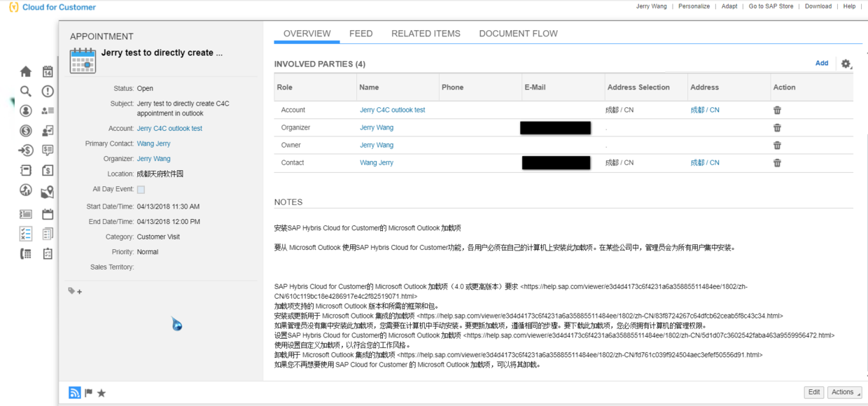Open the list card sidebar icon

coord(26,214)
